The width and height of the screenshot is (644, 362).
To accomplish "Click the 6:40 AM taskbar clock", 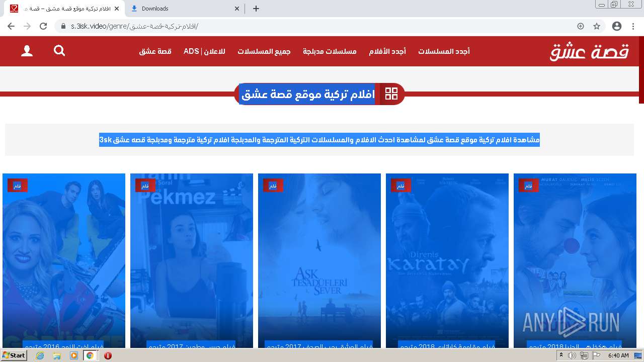I will click(x=618, y=355).
